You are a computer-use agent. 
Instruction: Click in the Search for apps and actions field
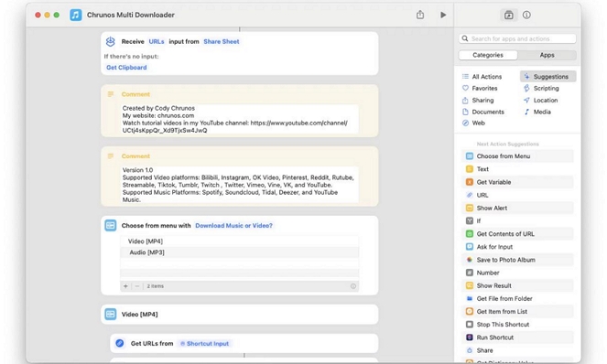point(517,38)
